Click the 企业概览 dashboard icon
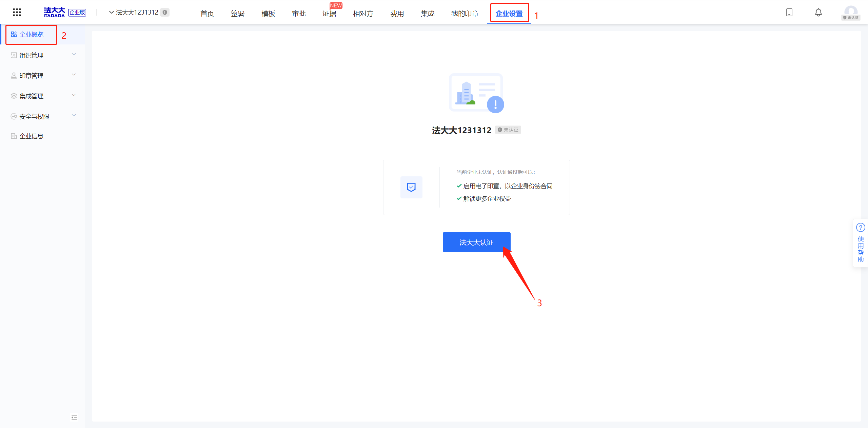868x428 pixels. click(x=14, y=34)
